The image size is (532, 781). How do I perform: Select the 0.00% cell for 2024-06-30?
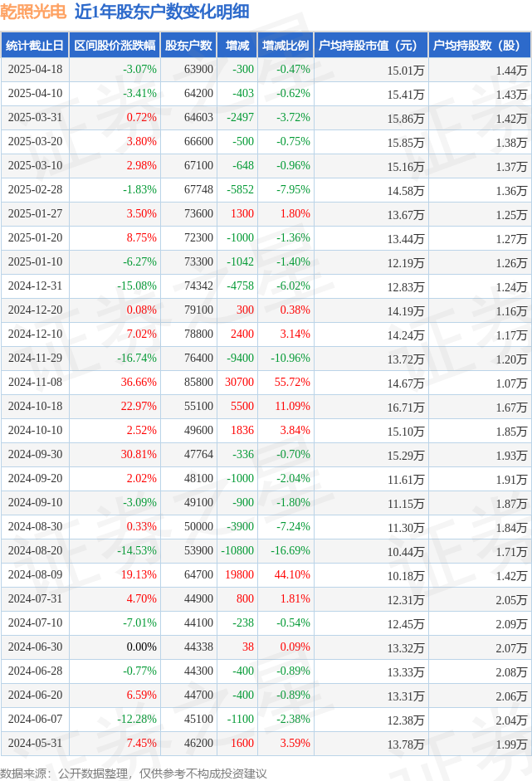[x=141, y=647]
